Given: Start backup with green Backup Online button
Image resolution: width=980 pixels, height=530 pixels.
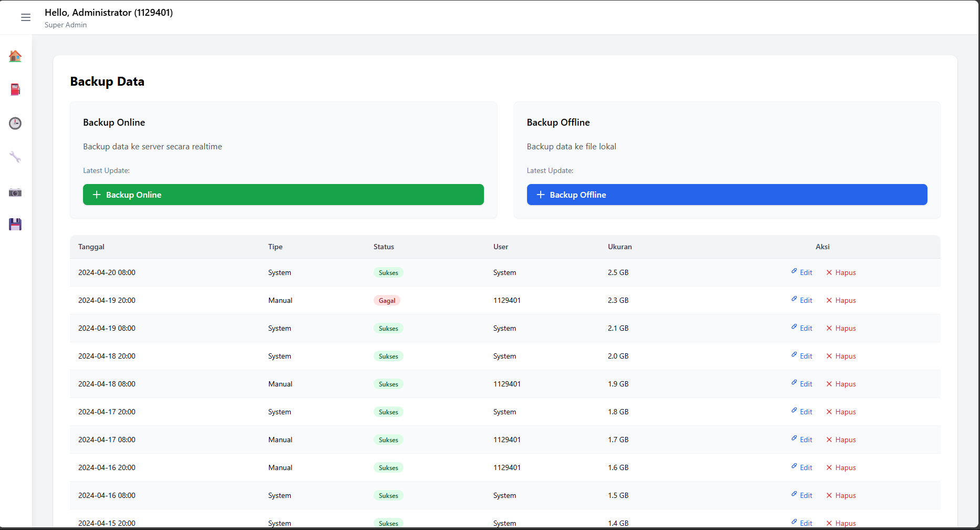Looking at the screenshot, I should tap(283, 195).
